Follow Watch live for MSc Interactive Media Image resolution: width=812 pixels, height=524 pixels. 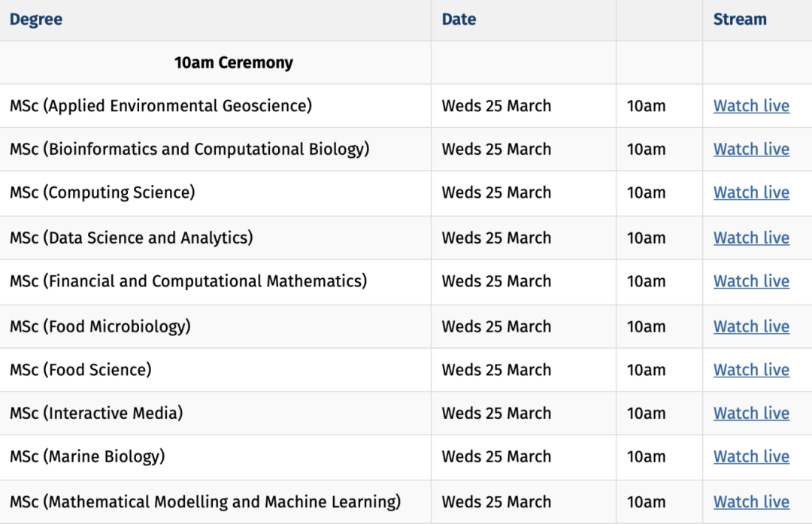pyautogui.click(x=751, y=413)
